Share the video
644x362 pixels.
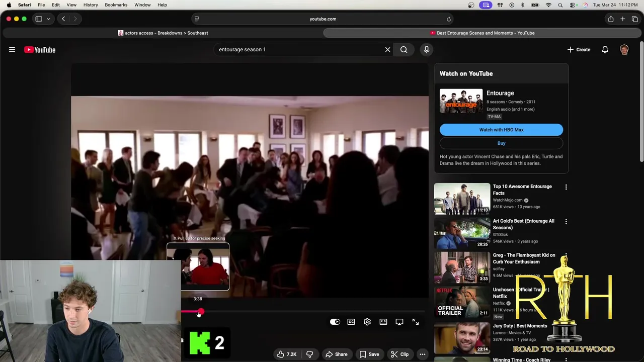(336, 354)
